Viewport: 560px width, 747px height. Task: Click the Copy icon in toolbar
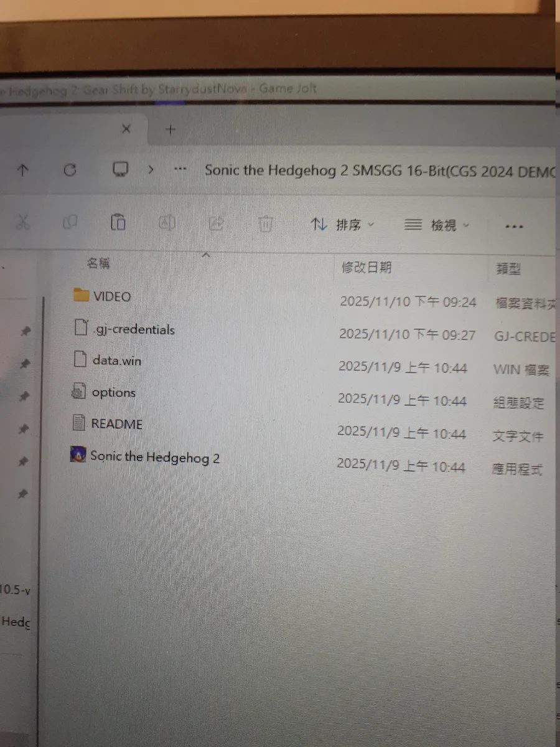(70, 222)
